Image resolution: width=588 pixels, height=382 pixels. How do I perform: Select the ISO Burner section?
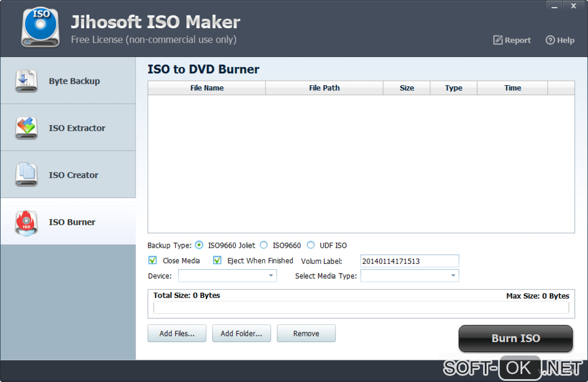tap(68, 222)
